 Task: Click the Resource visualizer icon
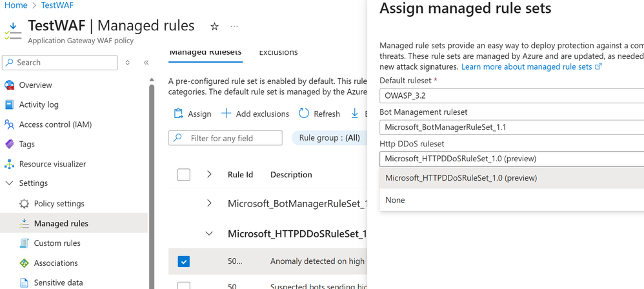pos(10,164)
